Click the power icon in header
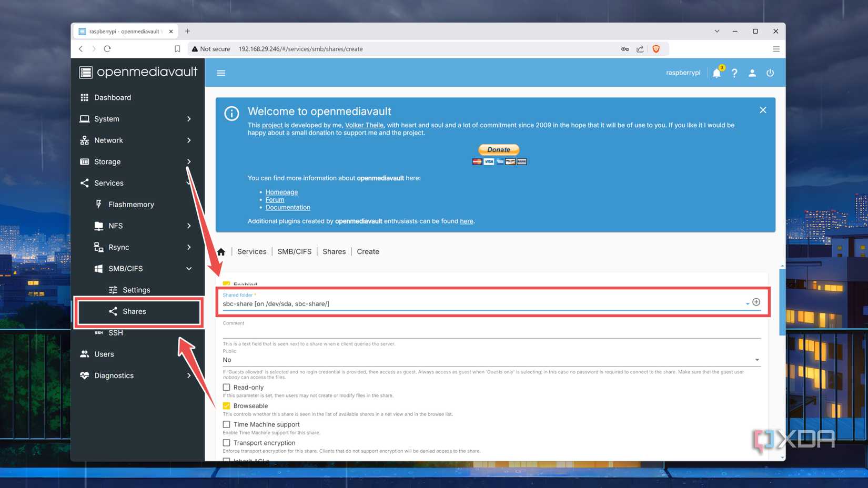This screenshot has height=488, width=868. coord(770,73)
